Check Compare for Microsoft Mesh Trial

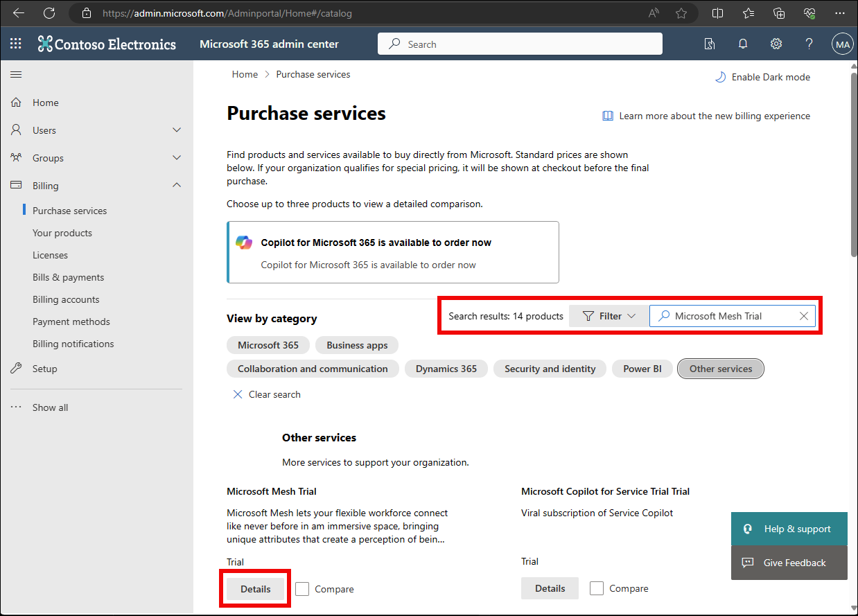[x=302, y=588]
